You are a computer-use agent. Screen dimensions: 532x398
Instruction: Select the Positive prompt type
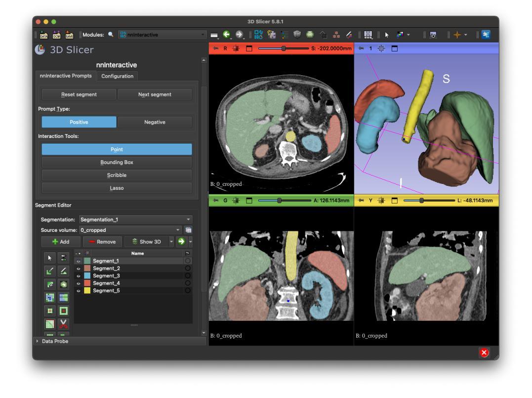(x=79, y=122)
